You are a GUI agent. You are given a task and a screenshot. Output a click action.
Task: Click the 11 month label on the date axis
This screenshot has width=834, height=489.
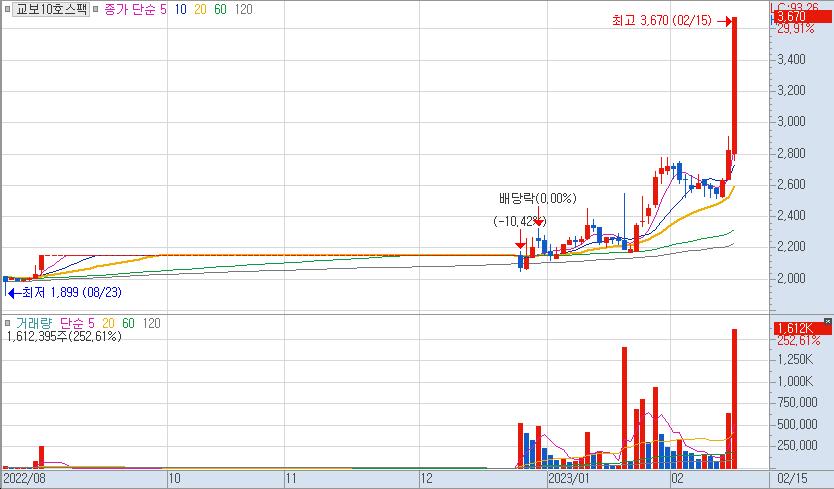(291, 478)
